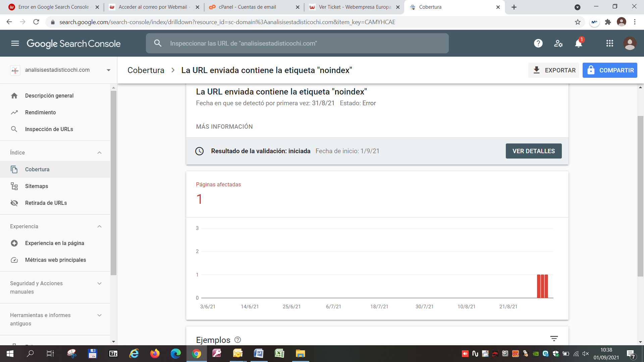Expand Seguridad y Acciones manuales
644x362 pixels.
tap(99, 284)
